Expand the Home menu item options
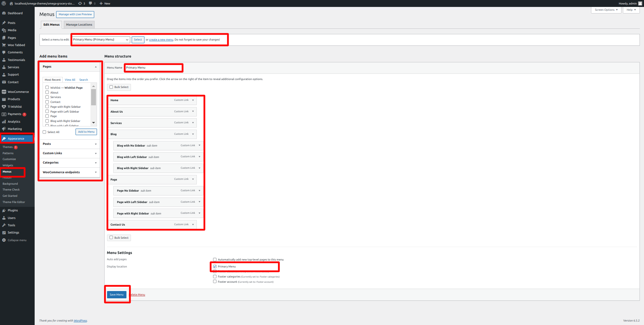The width and height of the screenshot is (644, 325). point(193,100)
